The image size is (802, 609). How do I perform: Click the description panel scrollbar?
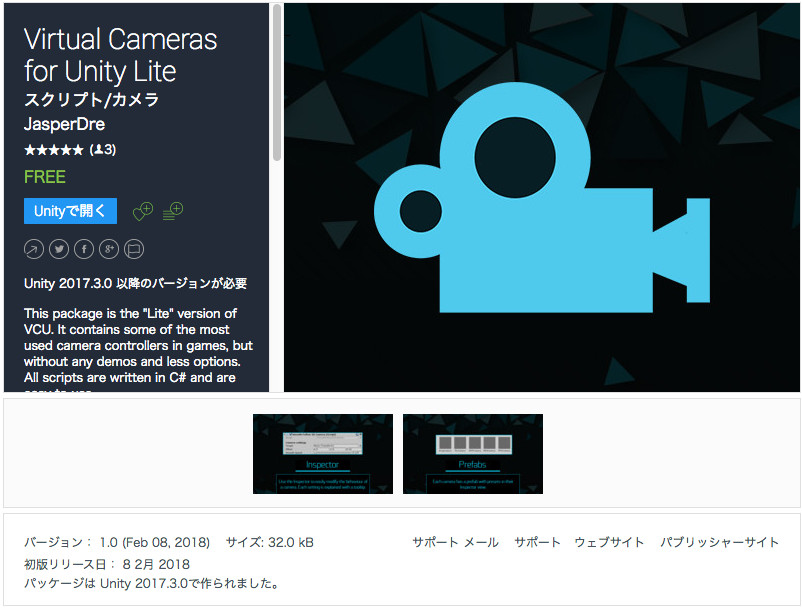coord(277,83)
